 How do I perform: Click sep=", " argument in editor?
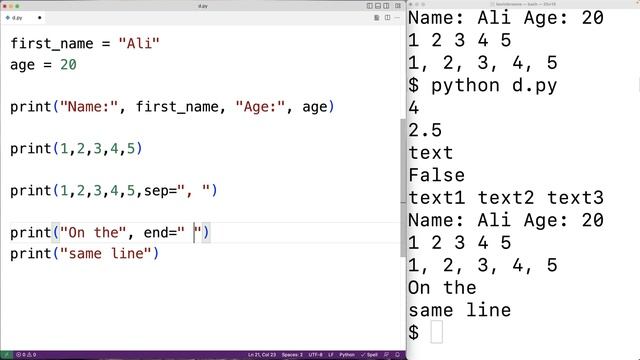click(x=177, y=191)
